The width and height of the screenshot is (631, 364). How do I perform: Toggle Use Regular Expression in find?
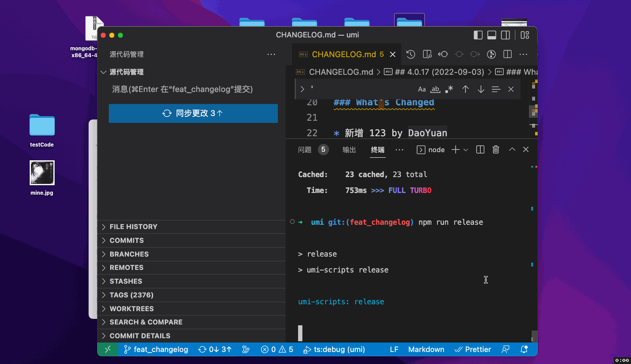tap(449, 89)
